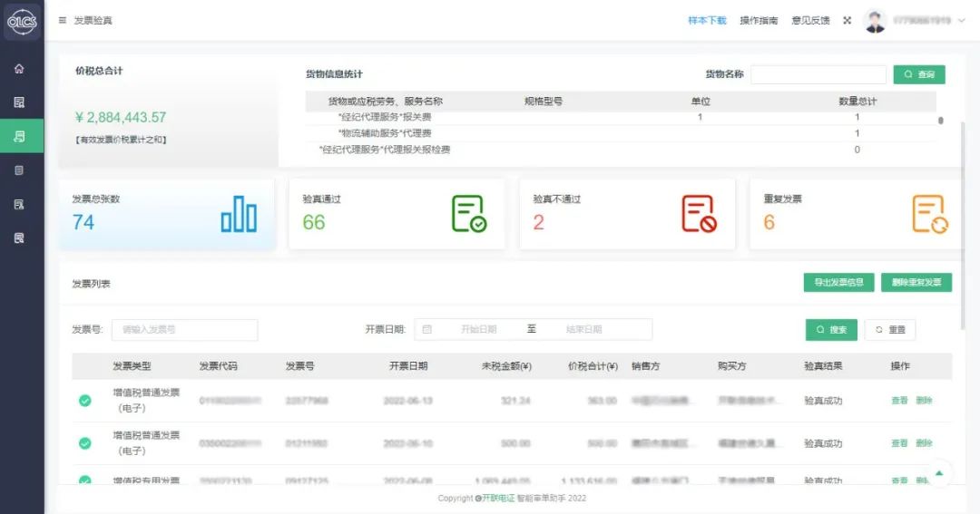Viewport: 980px width, 514px height.
Task: Open the user account dropdown arrow
Action: (x=961, y=21)
